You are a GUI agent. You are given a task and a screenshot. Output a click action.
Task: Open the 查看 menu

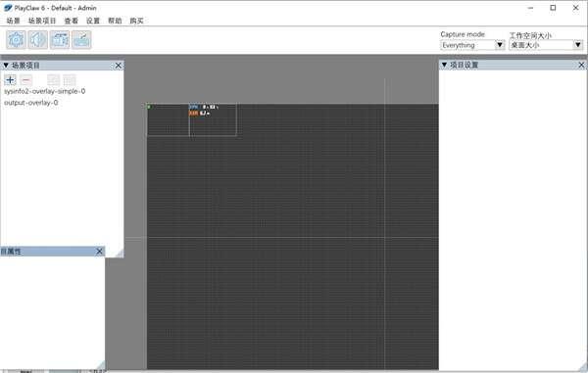tap(72, 21)
